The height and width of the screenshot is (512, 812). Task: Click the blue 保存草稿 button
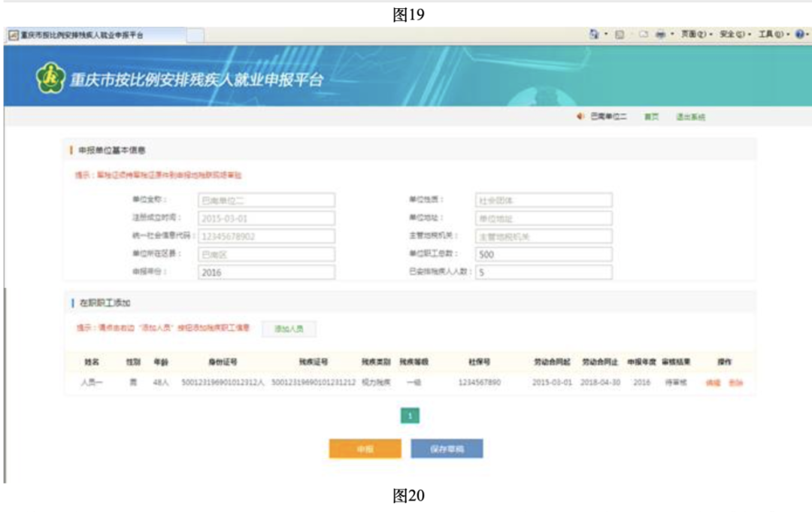click(x=447, y=449)
